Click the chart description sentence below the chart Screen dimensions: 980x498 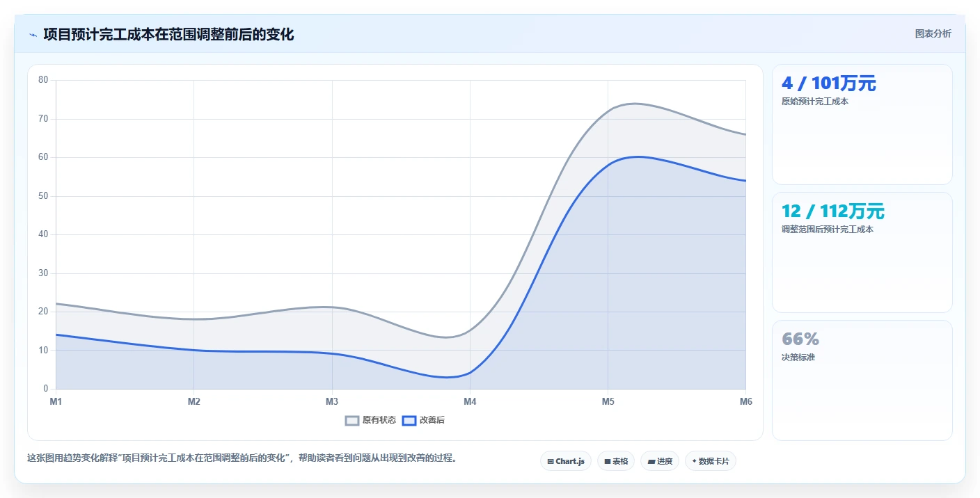[x=242, y=458]
